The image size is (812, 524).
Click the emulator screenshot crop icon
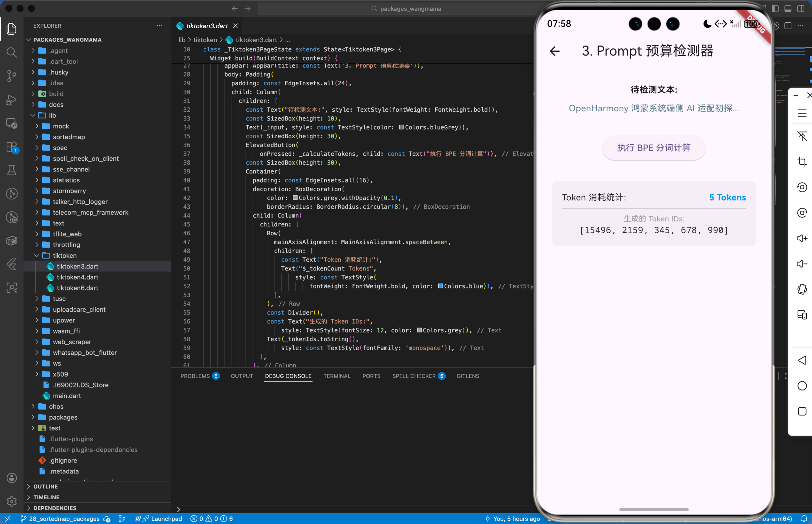[802, 162]
